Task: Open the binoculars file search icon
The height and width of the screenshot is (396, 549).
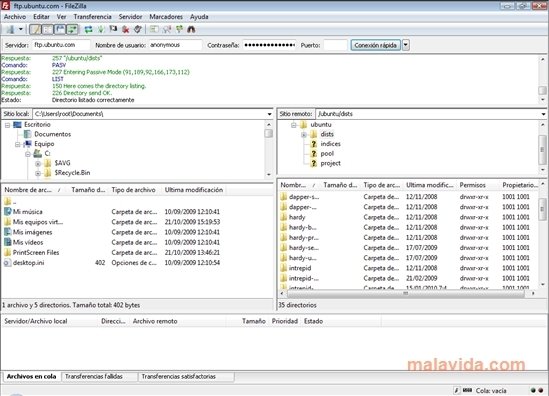Action: tap(191, 29)
